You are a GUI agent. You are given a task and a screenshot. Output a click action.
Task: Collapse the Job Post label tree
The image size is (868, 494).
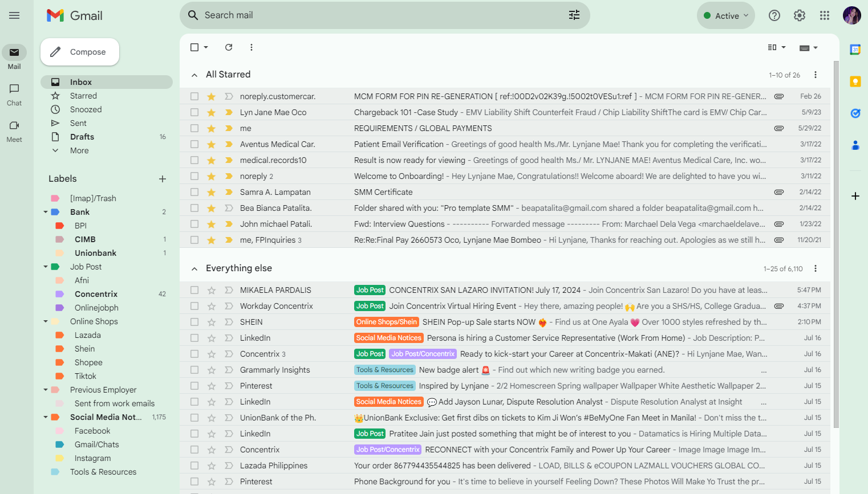click(46, 267)
